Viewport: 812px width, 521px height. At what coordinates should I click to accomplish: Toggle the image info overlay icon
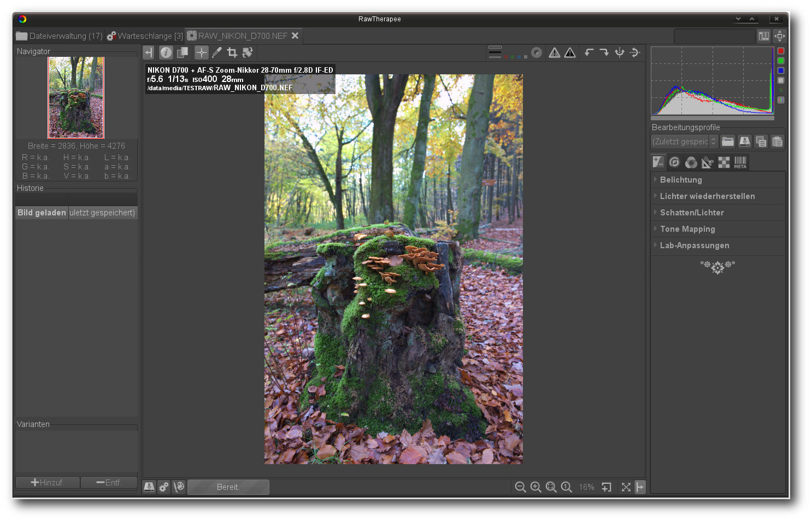coord(166,52)
